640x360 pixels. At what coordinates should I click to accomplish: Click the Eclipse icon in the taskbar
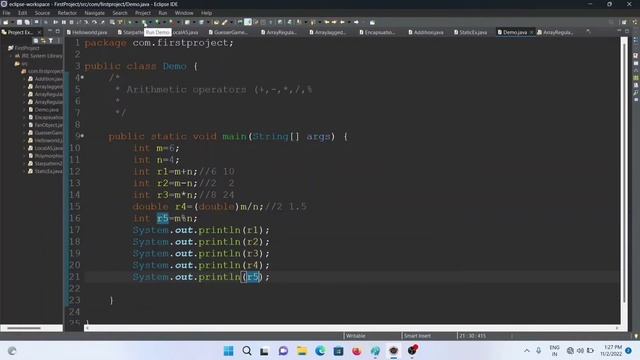pyautogui.click(x=393, y=351)
